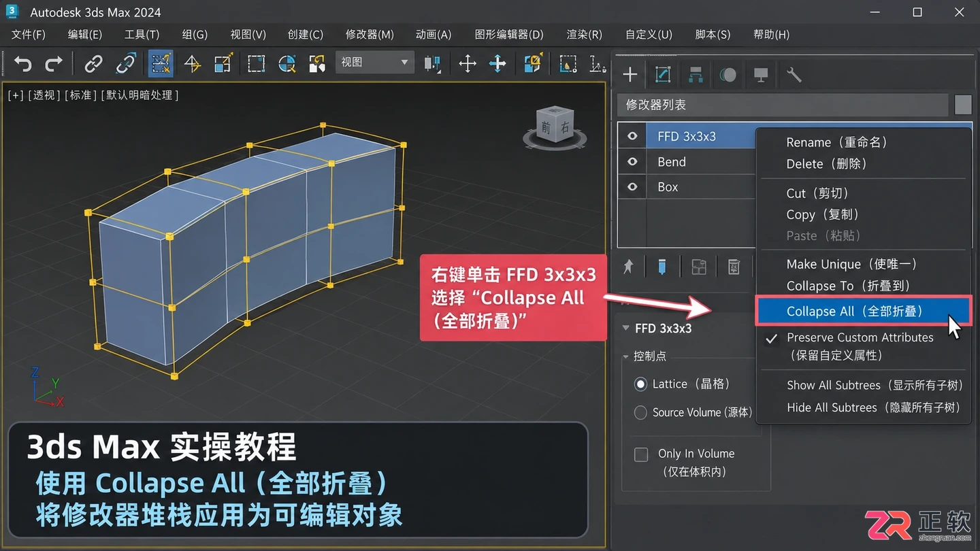Click the circular window/crossing selection icon
Viewport: 980px width, 551px height.
[x=287, y=64]
